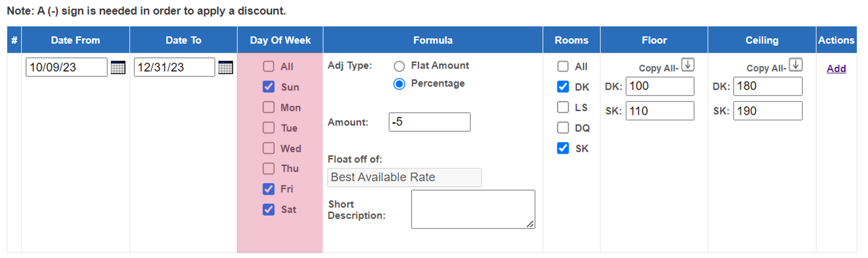Check the All rooms checkbox

tap(563, 66)
